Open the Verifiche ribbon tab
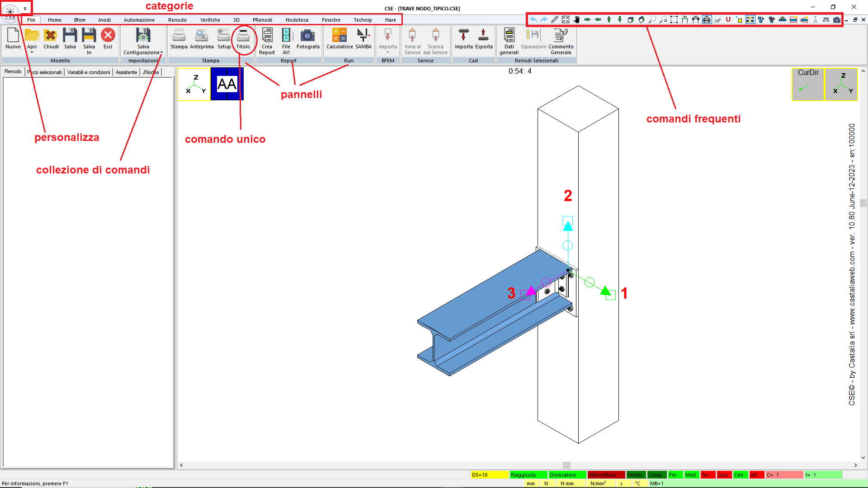 (x=210, y=20)
